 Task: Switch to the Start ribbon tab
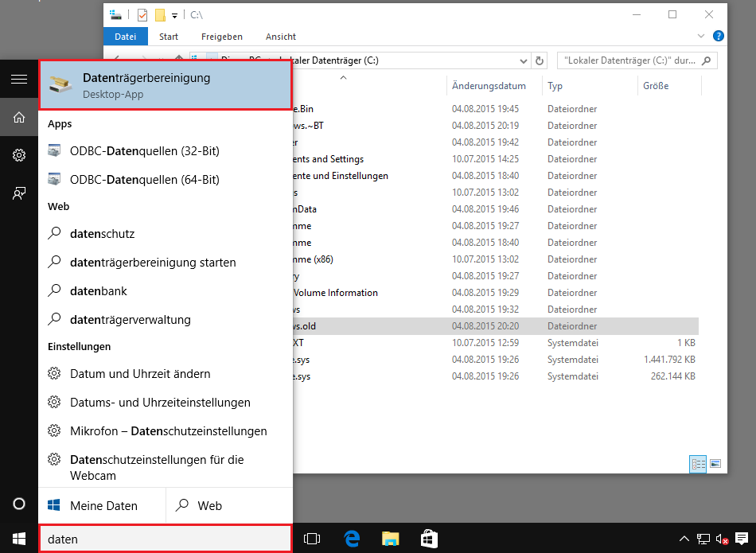(169, 37)
